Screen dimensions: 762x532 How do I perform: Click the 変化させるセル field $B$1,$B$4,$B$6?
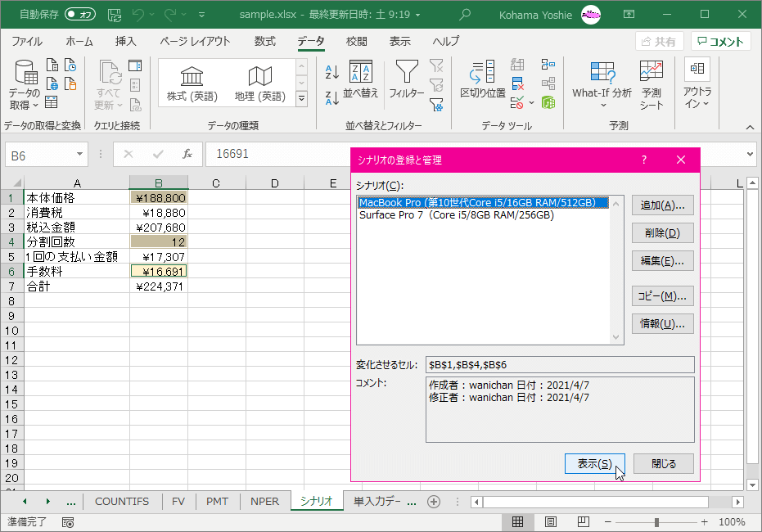560,365
